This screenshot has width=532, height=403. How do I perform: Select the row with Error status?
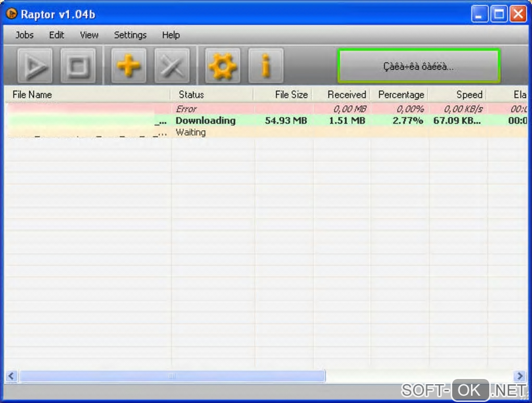267,109
